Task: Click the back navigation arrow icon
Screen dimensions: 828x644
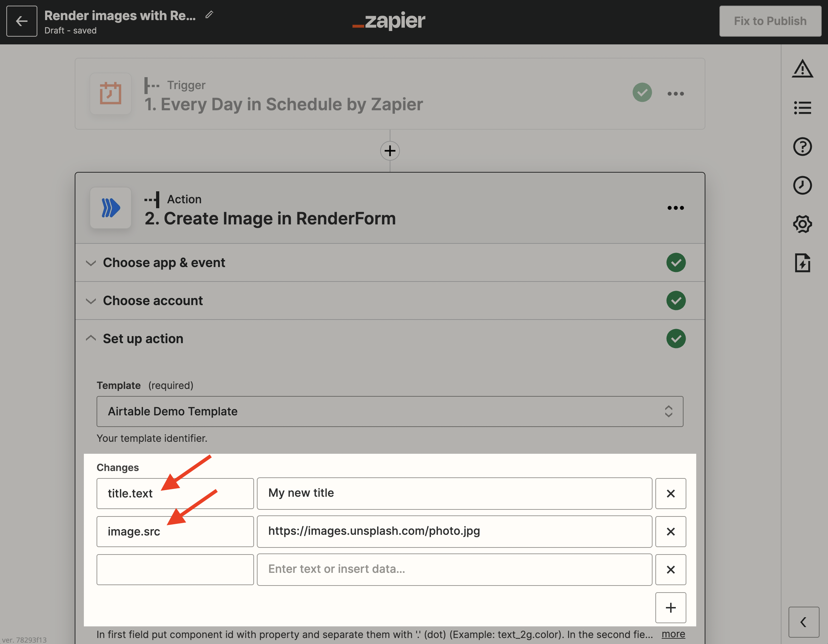Action: pyautogui.click(x=21, y=21)
